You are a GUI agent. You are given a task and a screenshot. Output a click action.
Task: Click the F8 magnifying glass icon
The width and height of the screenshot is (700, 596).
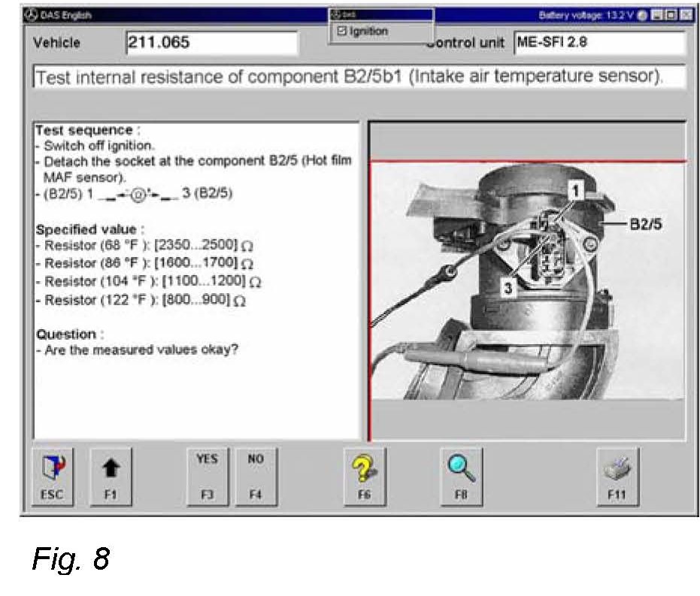click(461, 475)
